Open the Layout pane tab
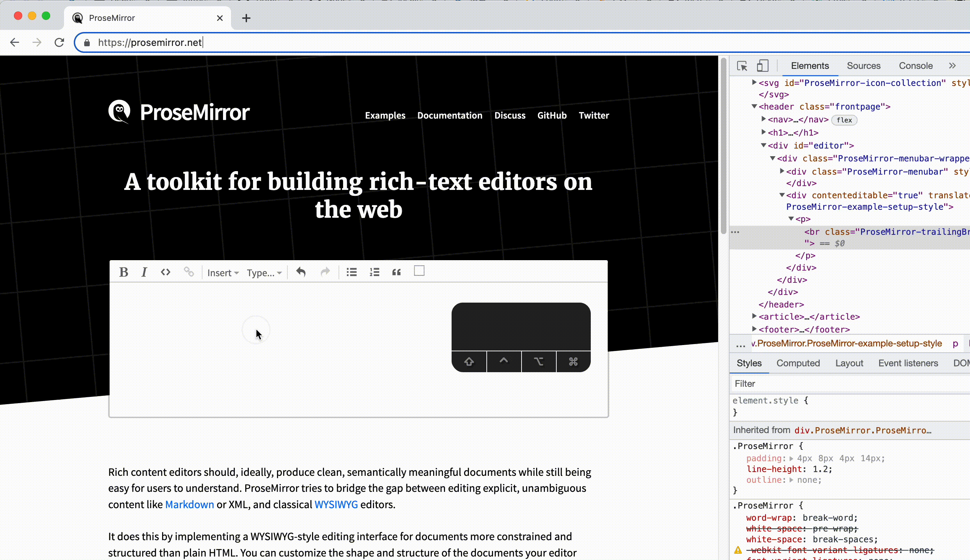The height and width of the screenshot is (560, 970). coord(849,363)
